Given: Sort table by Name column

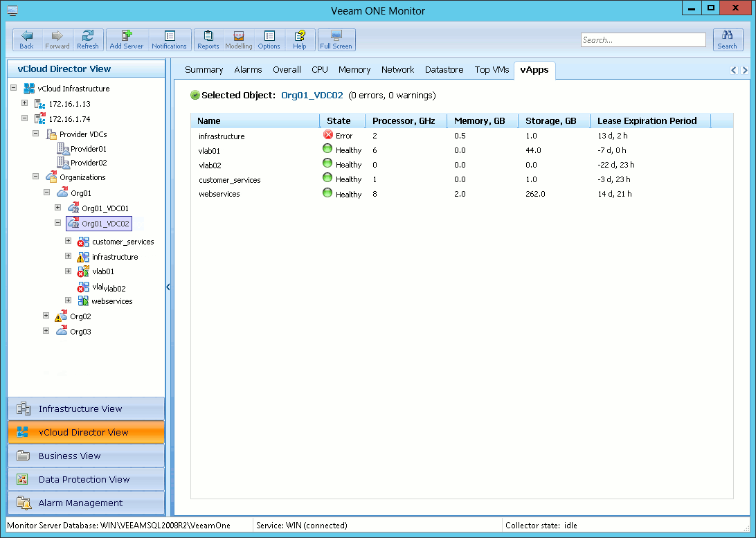Looking at the screenshot, I should point(255,121).
